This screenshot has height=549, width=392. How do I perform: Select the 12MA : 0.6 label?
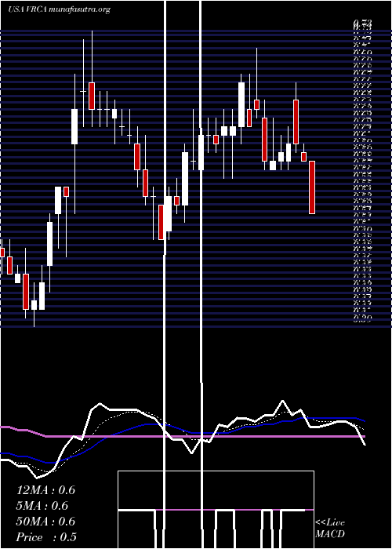click(45, 490)
